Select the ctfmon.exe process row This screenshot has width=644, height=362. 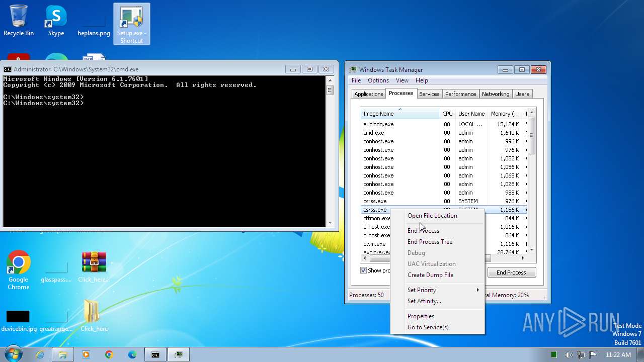click(x=376, y=218)
